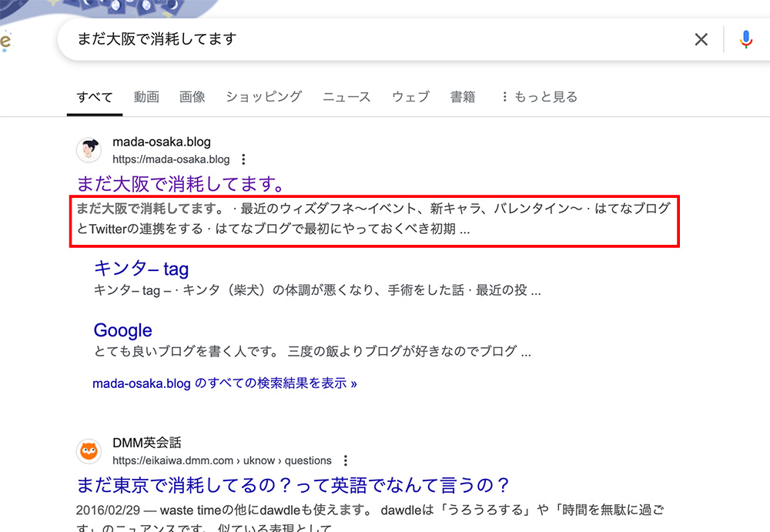This screenshot has height=532, width=770.
Task: Click the snippet starting まだ大阪で消耗してます。· 最近のウィズダフネ
Action: [x=373, y=219]
